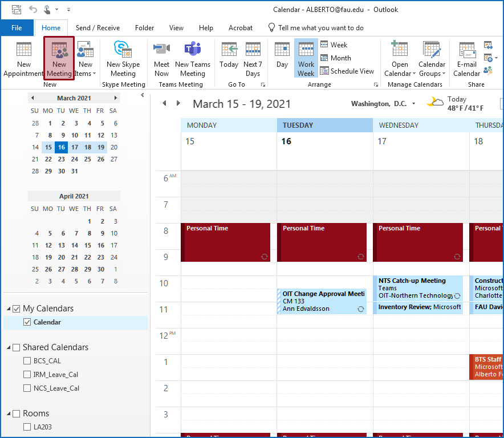The height and width of the screenshot is (438, 504).
Task: Check the IRM_Leave_Cal calendar box
Action: (27, 375)
